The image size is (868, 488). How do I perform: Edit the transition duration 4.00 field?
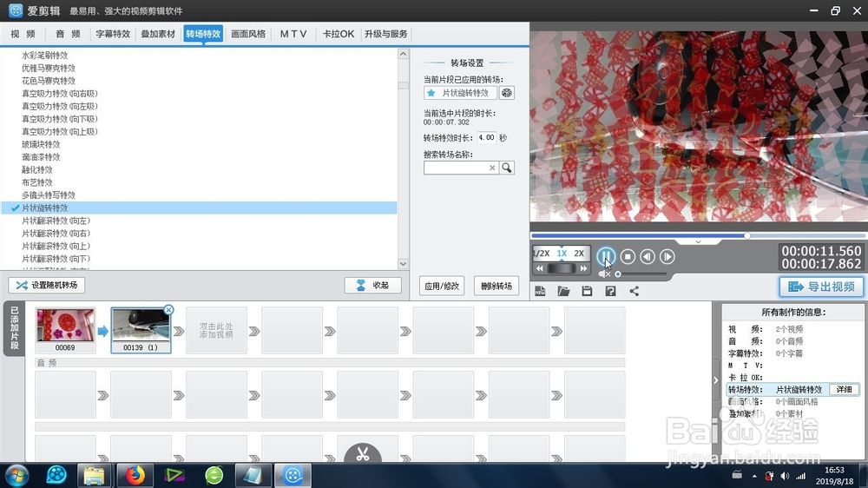coord(487,137)
